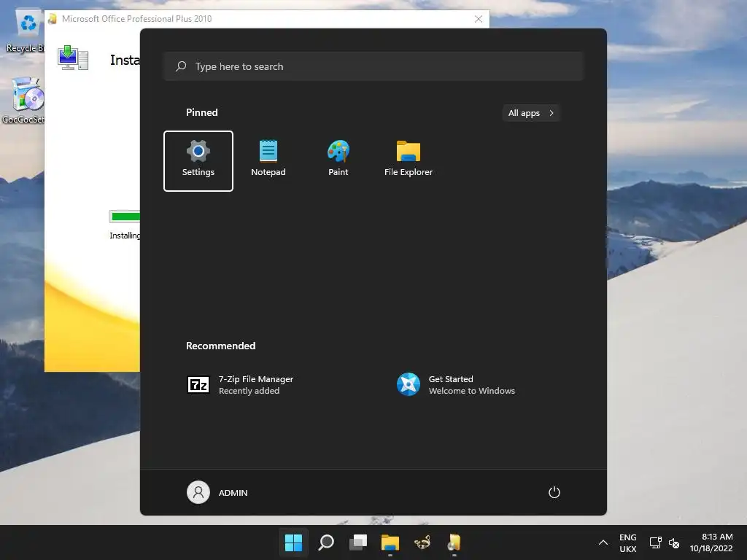Show hidden system tray icons
The width and height of the screenshot is (747, 560).
tap(603, 542)
